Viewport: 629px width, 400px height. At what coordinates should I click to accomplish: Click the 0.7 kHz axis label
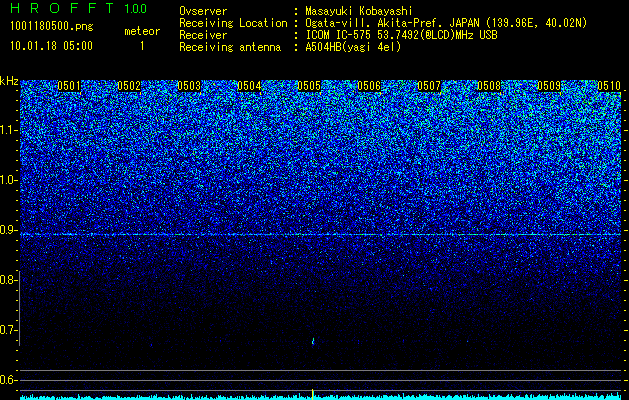[x=9, y=330]
